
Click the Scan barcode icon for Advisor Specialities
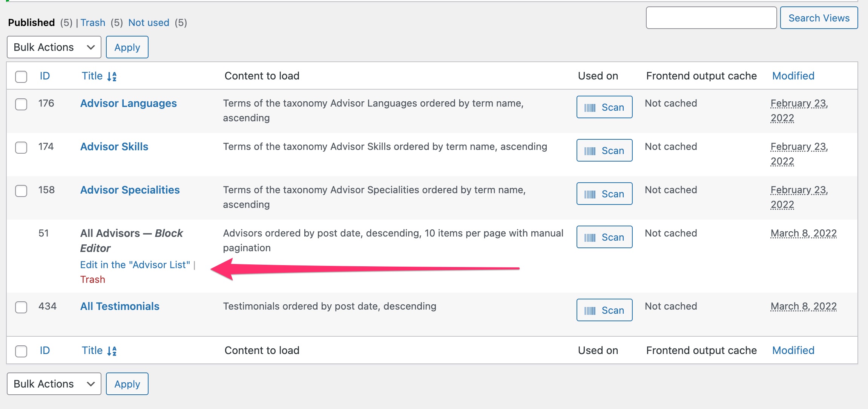[x=590, y=194]
